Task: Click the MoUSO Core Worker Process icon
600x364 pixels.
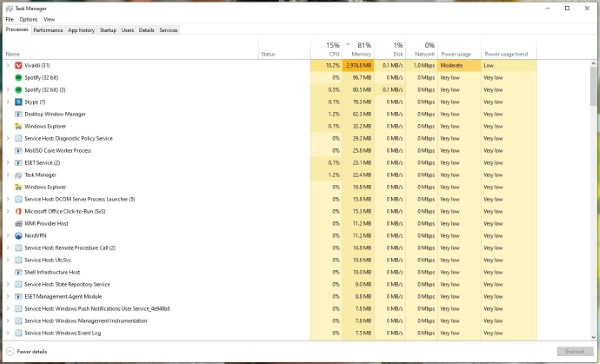Action: pos(18,150)
